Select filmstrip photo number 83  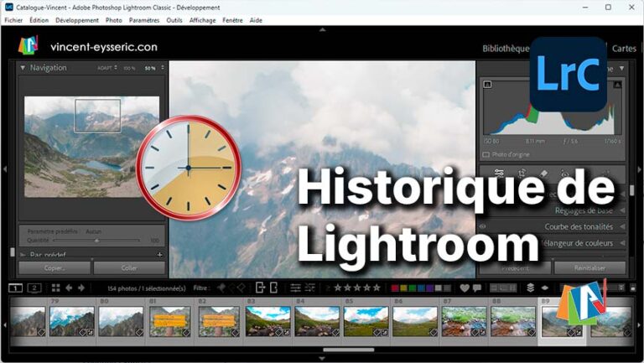(267, 322)
